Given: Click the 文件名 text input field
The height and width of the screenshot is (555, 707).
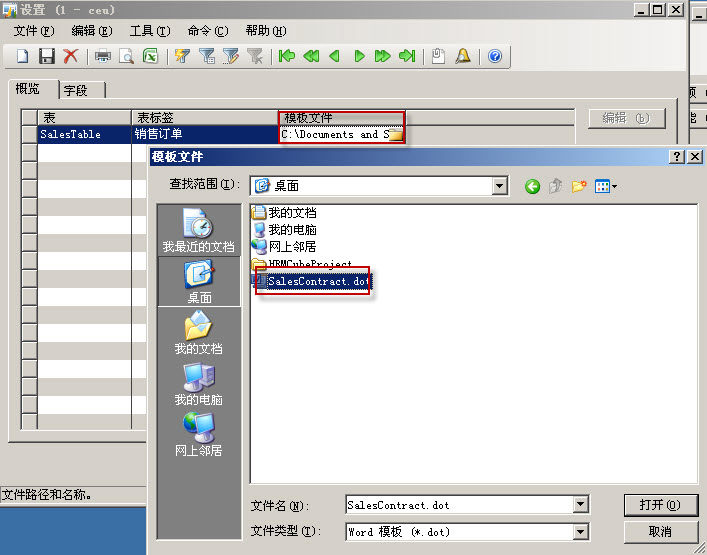Looking at the screenshot, I should click(460, 505).
